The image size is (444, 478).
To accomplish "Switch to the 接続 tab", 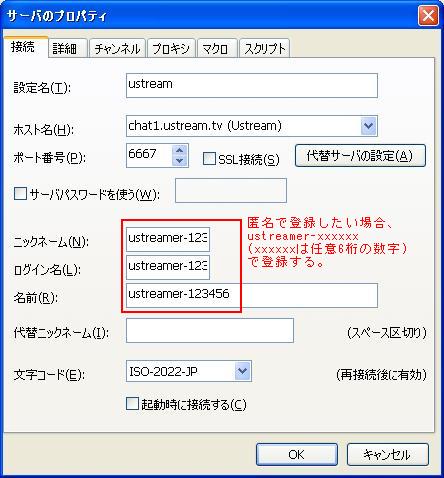I will pyautogui.click(x=26, y=47).
